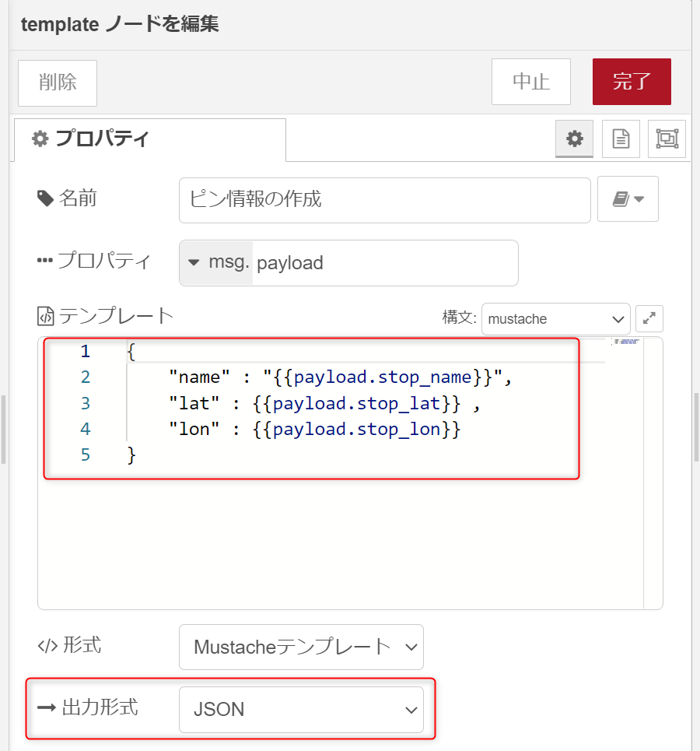
Task: Click the editor minimap preview
Action: click(x=626, y=342)
